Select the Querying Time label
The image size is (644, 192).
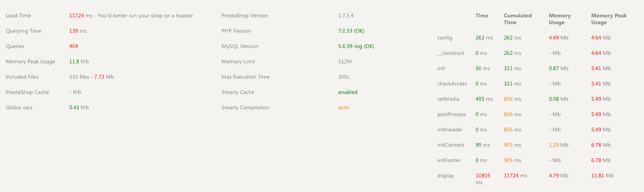[x=24, y=31]
